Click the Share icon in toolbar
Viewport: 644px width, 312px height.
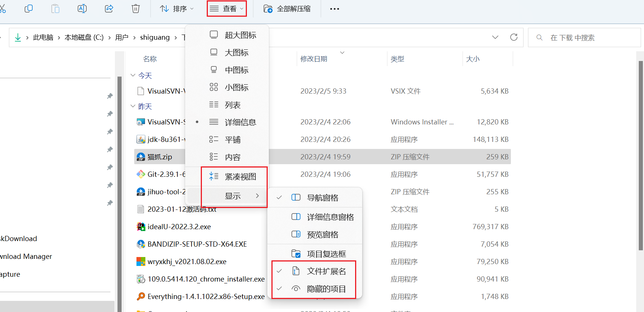click(x=109, y=9)
